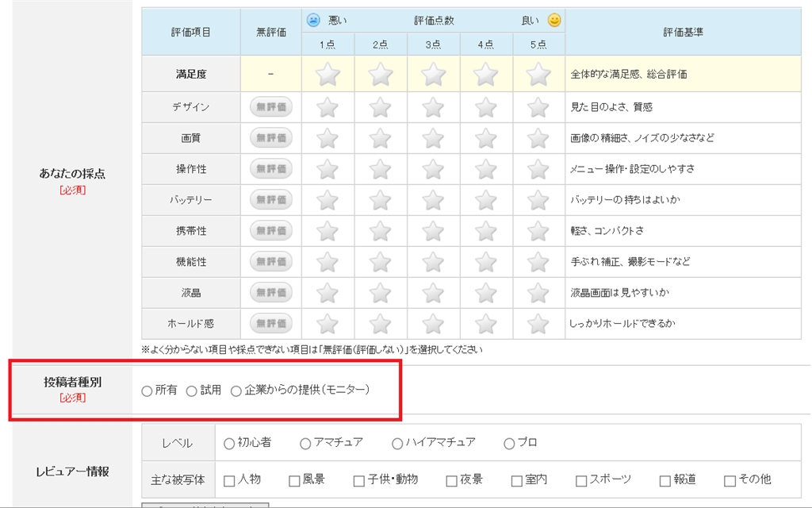Choose 企業からの提供(モニター) radio option
This screenshot has width=812, height=508.
(236, 391)
